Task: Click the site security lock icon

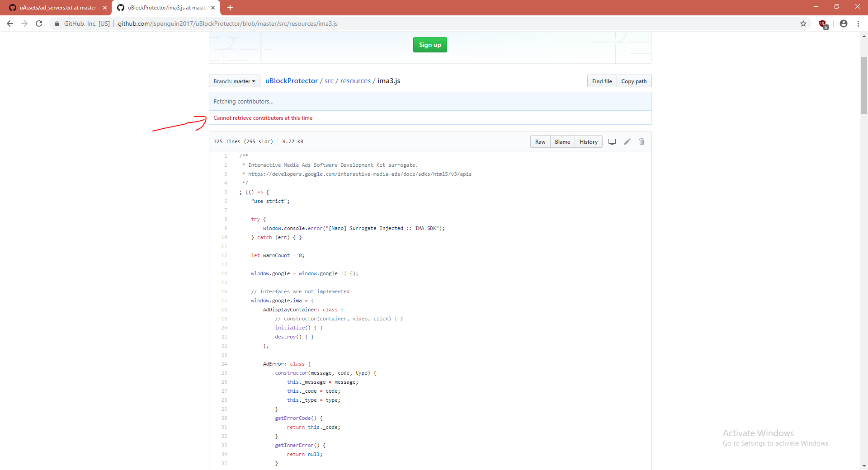Action: coord(57,23)
